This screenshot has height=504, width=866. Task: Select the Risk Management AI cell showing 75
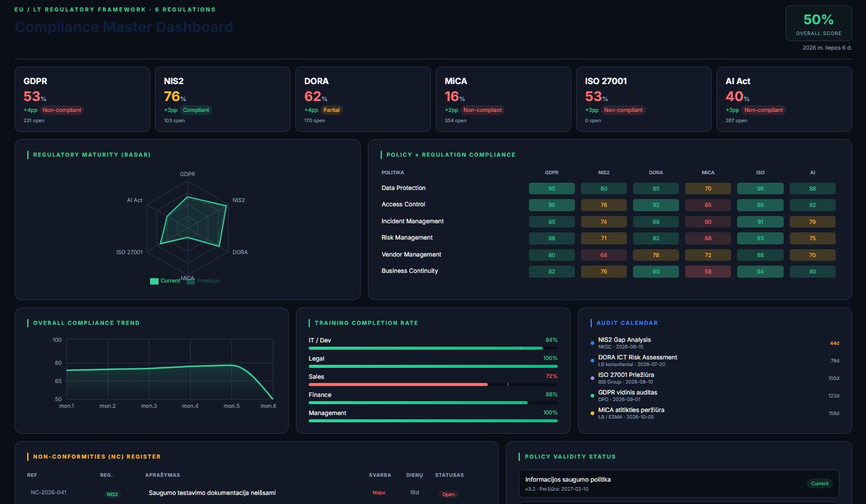point(812,238)
